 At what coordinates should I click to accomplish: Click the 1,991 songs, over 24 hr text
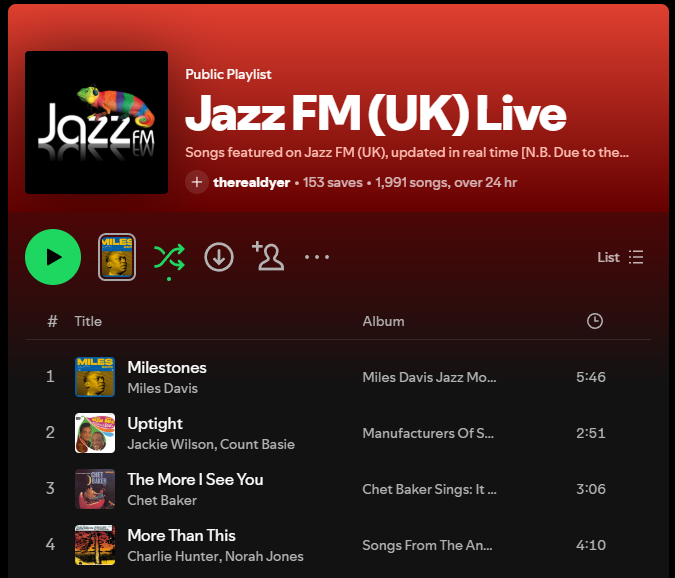[446, 182]
